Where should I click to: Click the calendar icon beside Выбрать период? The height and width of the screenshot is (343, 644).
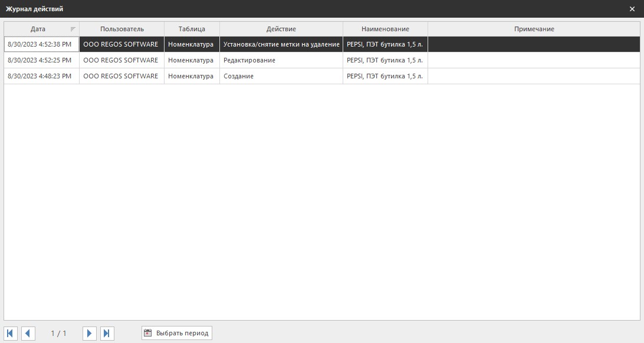point(148,333)
